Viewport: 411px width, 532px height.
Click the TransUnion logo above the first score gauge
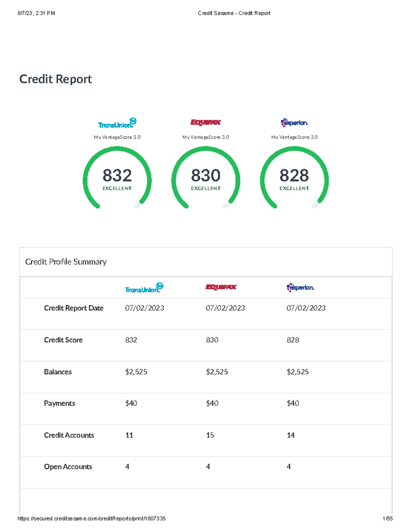click(x=117, y=122)
